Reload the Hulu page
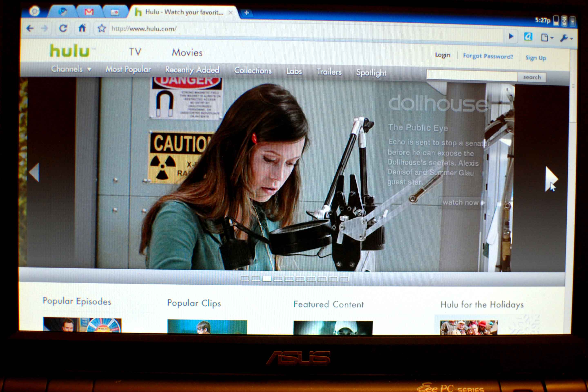 tap(63, 28)
